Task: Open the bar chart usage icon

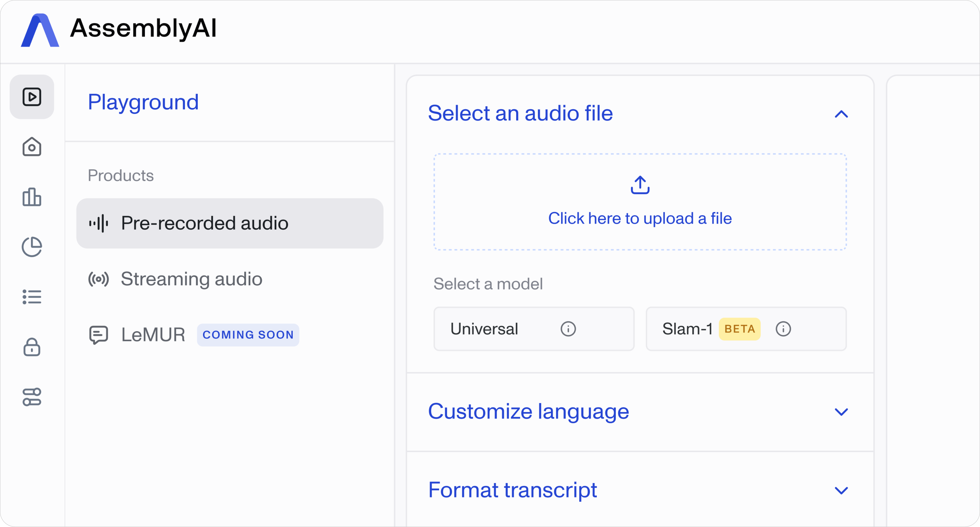Action: click(x=32, y=197)
